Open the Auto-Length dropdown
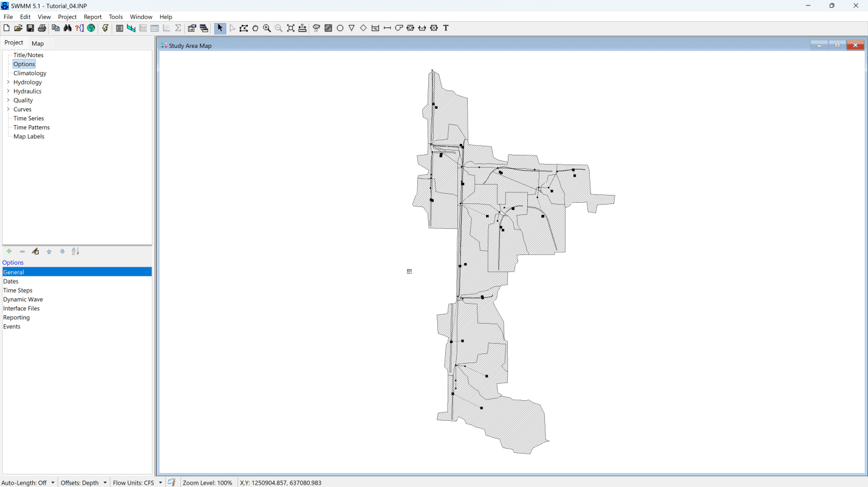 [x=52, y=482]
